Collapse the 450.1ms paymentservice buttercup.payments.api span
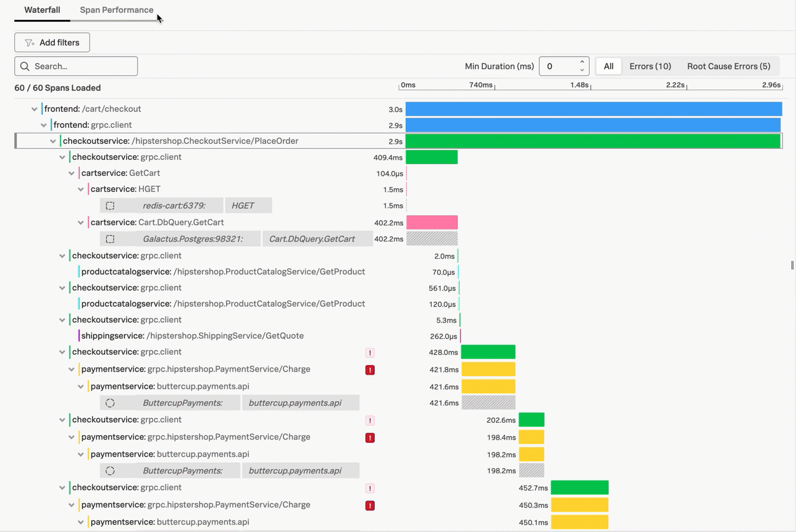Viewport: 796px width, 532px height. [81, 523]
